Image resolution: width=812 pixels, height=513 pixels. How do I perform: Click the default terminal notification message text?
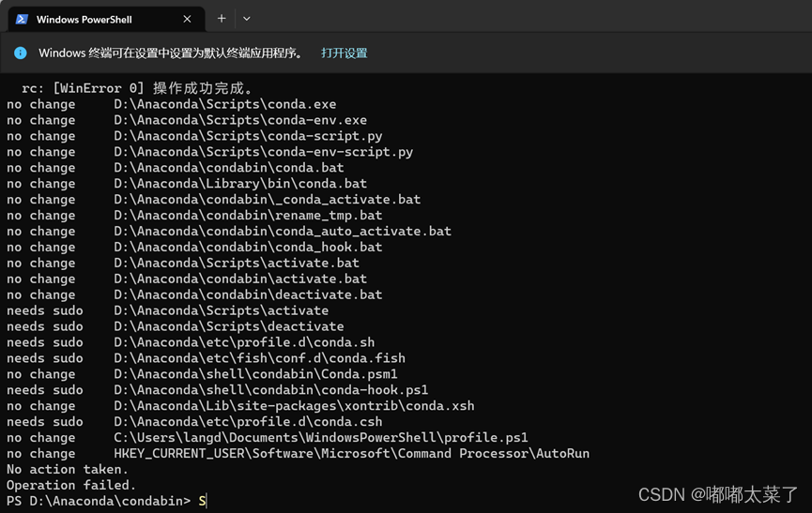point(172,53)
